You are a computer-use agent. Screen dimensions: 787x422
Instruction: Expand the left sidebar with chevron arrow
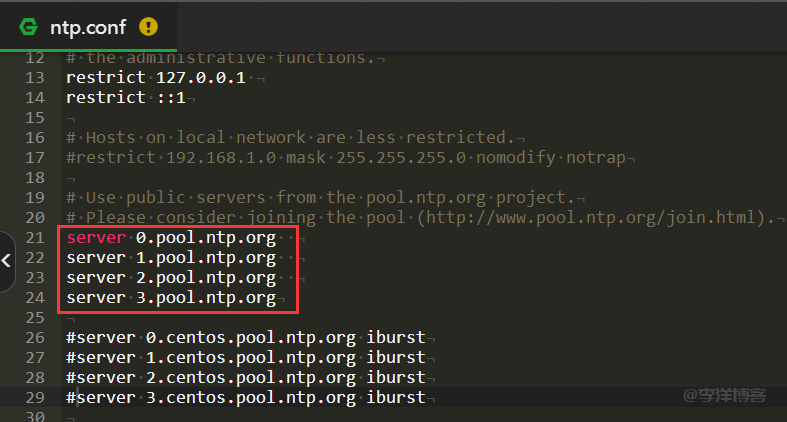6,260
